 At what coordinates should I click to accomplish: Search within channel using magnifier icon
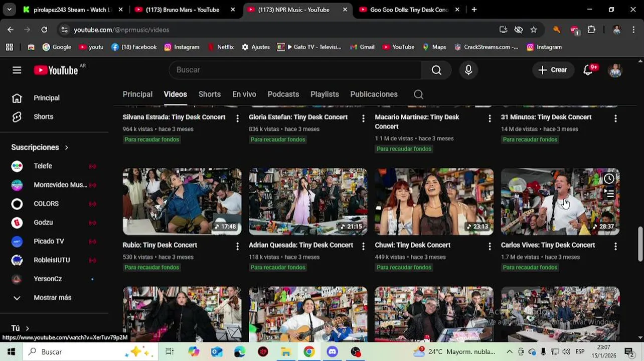(418, 94)
